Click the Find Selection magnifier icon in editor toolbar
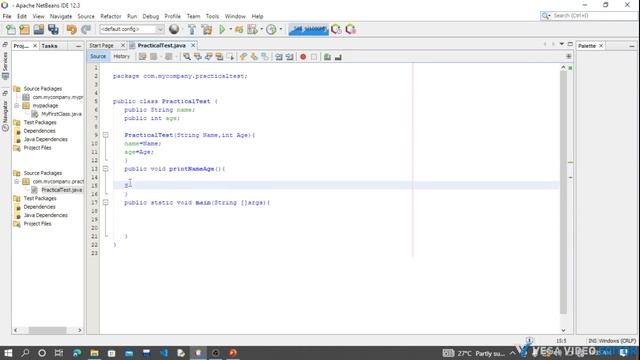640x360 pixels. coord(187,57)
